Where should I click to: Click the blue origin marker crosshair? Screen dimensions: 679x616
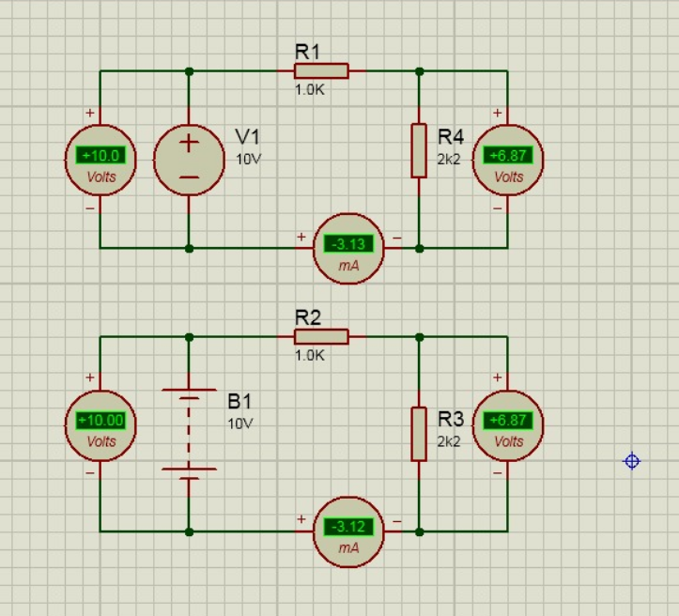coord(632,461)
